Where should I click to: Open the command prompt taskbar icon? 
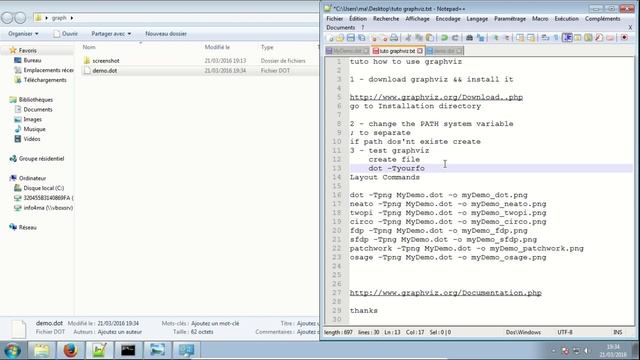click(128, 350)
